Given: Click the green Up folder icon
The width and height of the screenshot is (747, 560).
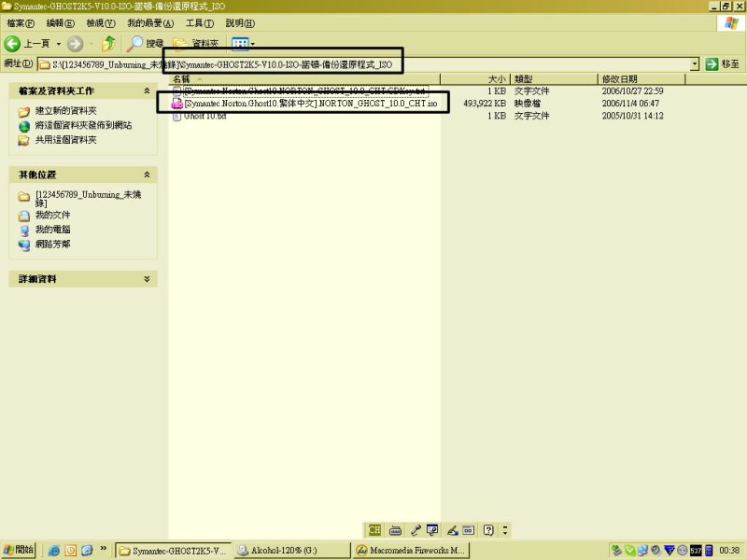Looking at the screenshot, I should pyautogui.click(x=108, y=44).
